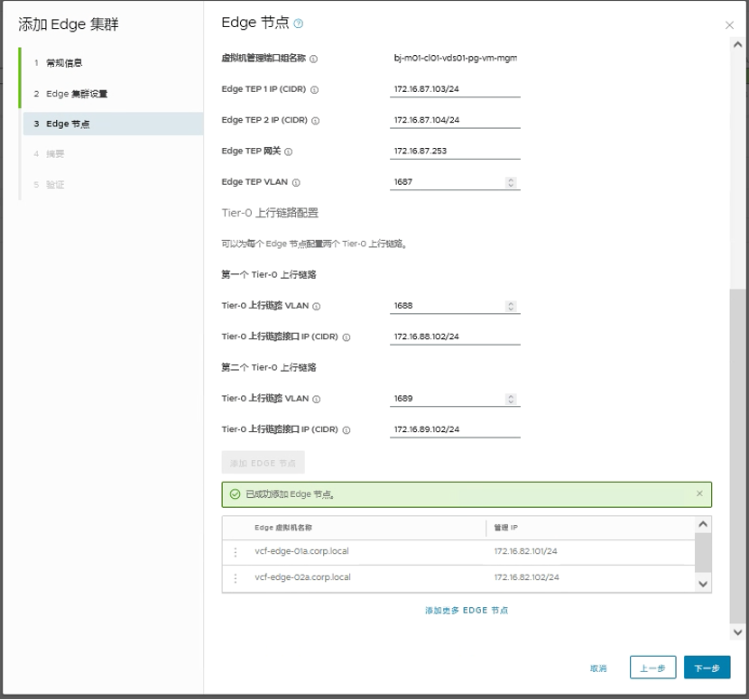Screen dimensions: 749x700
Task: Select vcf-edge-02a.corp.local name cell
Action: [x=303, y=577]
